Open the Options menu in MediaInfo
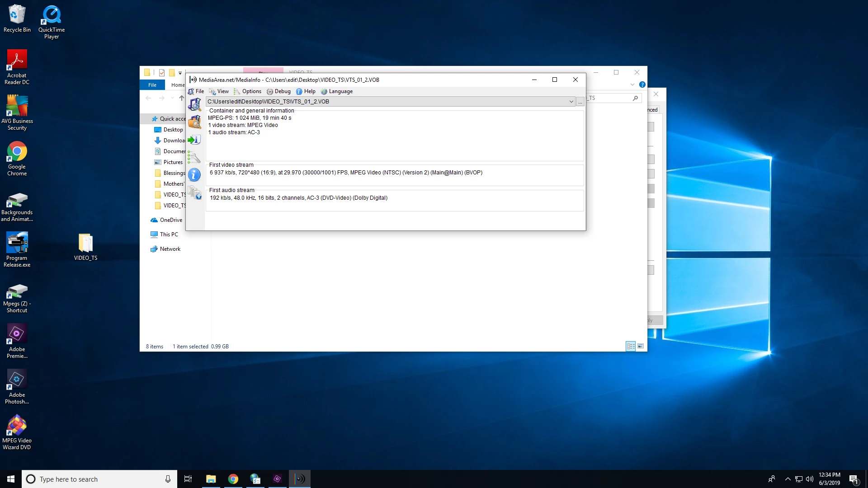This screenshot has height=488, width=868. (x=248, y=91)
